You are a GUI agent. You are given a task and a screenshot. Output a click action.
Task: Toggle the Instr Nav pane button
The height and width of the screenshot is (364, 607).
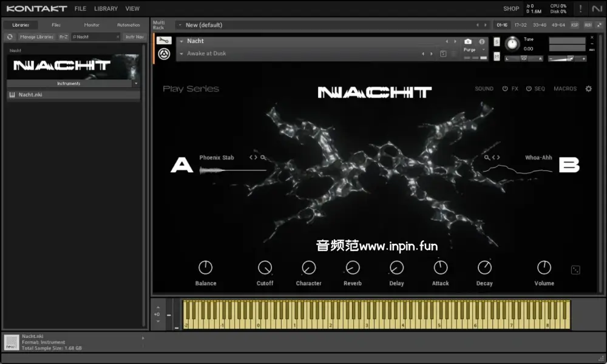coord(134,37)
